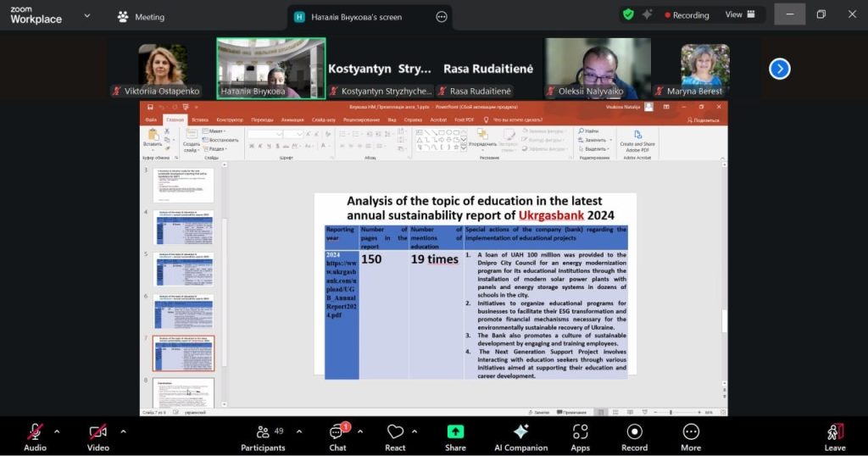Open screen share options ellipsis menu
The width and height of the screenshot is (868, 456).
[x=441, y=16]
